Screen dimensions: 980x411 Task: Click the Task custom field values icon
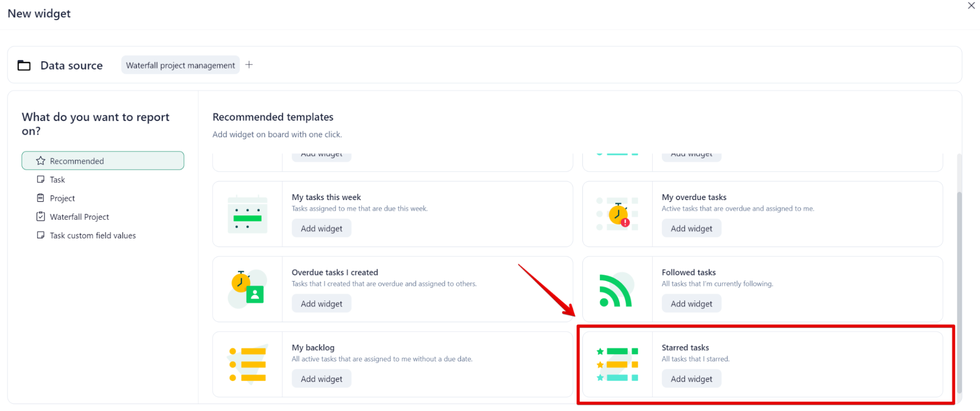pyautogui.click(x=41, y=235)
